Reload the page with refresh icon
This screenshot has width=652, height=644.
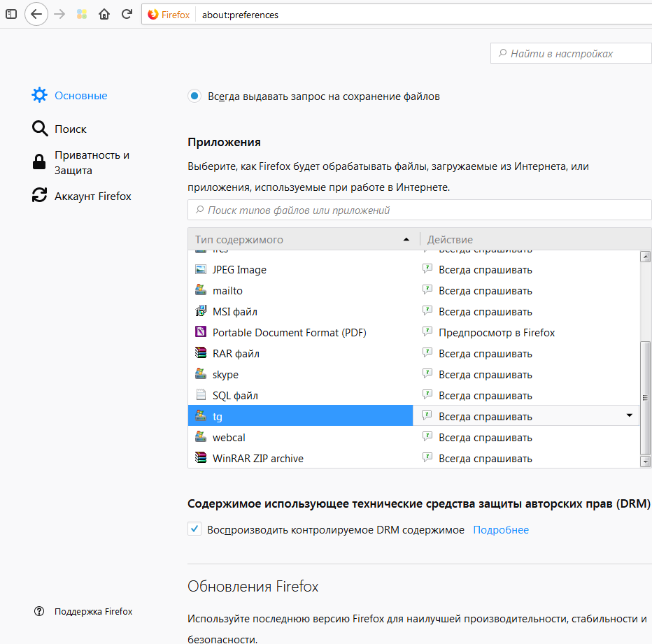coord(127,14)
